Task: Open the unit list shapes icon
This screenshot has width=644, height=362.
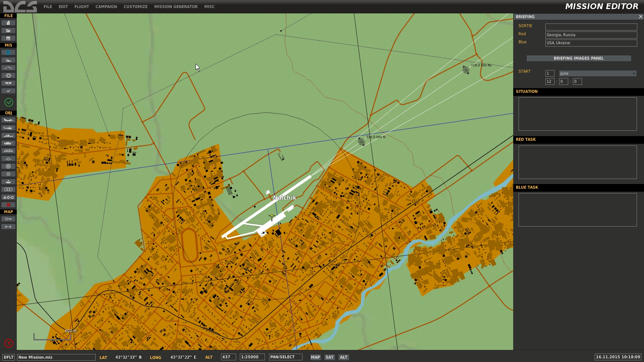Action: (x=8, y=197)
